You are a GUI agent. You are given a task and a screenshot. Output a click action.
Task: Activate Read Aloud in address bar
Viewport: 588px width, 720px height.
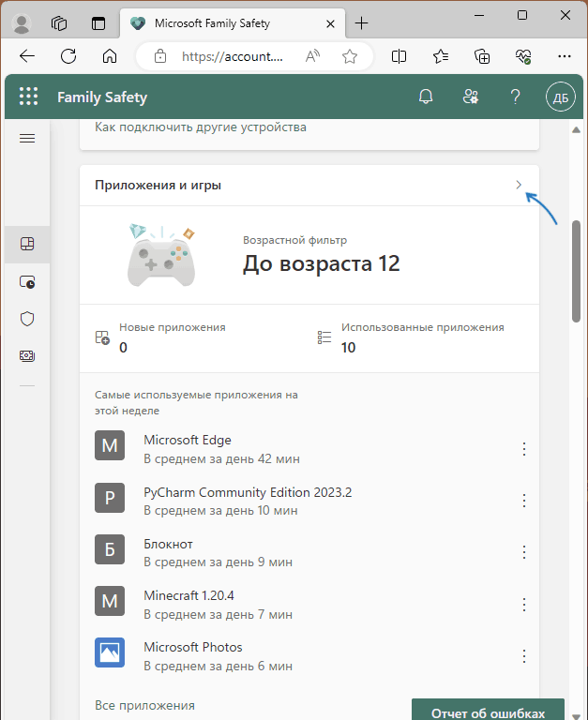pyautogui.click(x=312, y=56)
